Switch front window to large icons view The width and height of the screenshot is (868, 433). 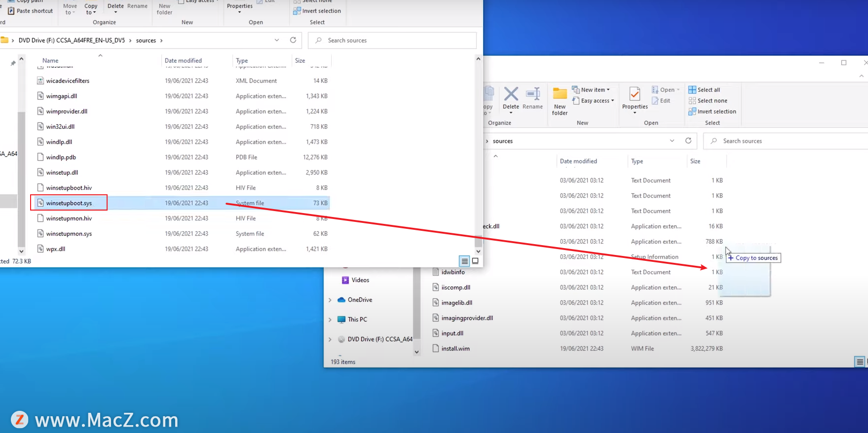475,261
